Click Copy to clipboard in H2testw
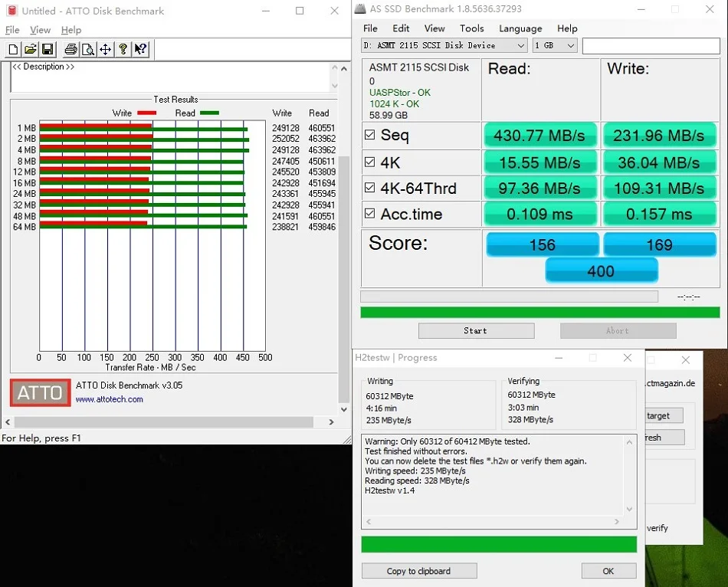 click(x=419, y=571)
